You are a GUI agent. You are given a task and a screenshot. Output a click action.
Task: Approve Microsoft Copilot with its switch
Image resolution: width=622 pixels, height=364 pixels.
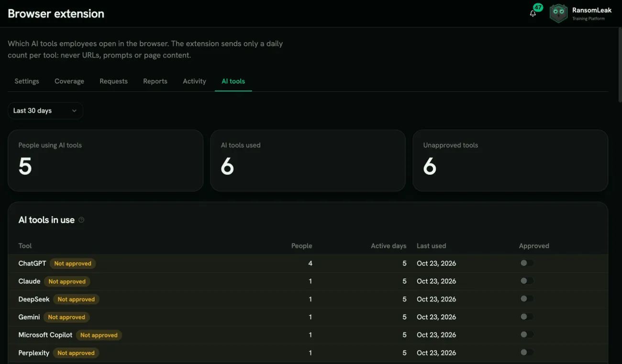pyautogui.click(x=527, y=335)
